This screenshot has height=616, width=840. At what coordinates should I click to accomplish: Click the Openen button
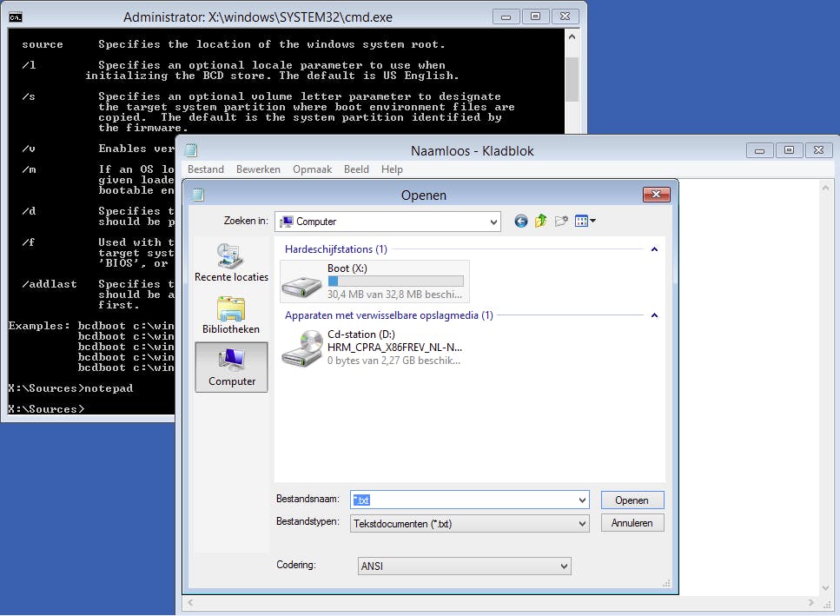point(632,500)
